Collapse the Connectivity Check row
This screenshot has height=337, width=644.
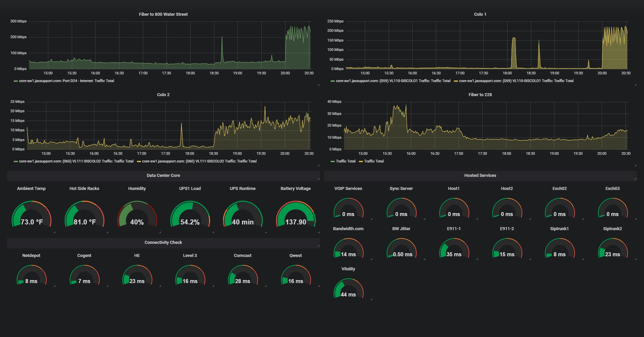(x=163, y=242)
